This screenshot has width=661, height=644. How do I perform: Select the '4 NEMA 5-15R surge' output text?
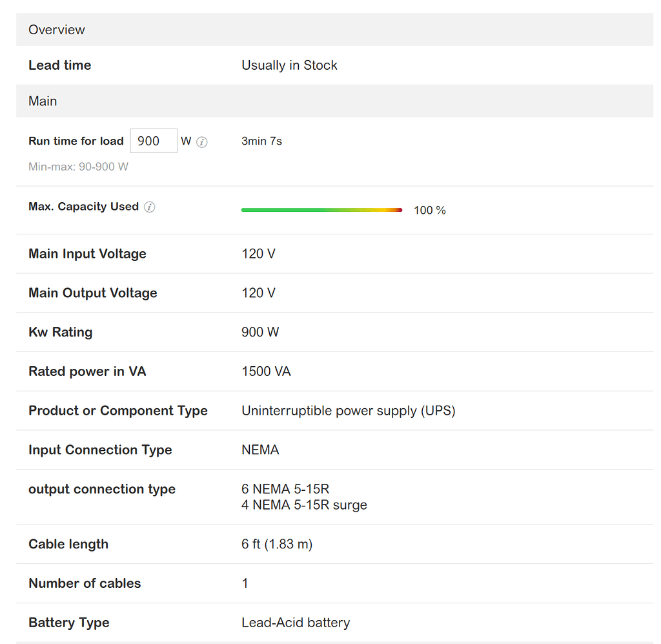pos(304,505)
